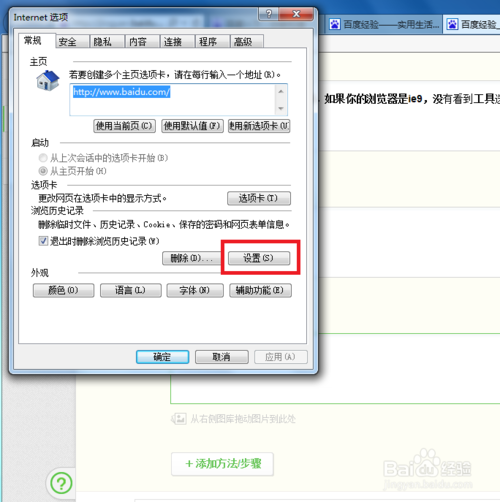Select 从主页开始 radio button

coord(43,171)
